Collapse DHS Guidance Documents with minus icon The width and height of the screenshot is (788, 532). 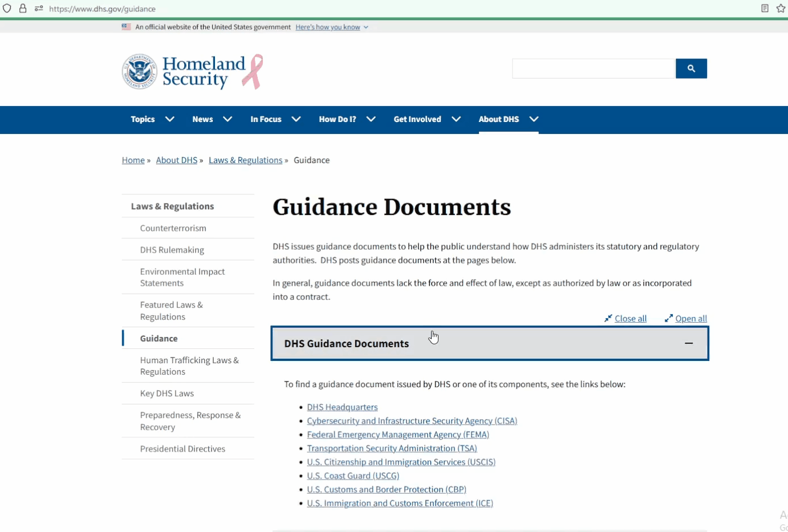coord(689,343)
